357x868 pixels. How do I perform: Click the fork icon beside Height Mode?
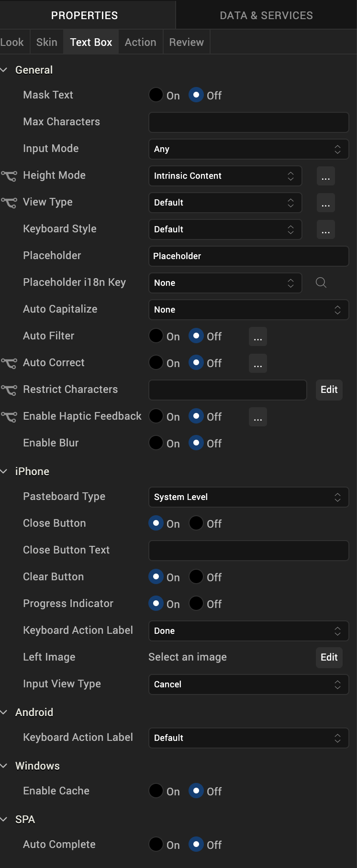point(9,176)
